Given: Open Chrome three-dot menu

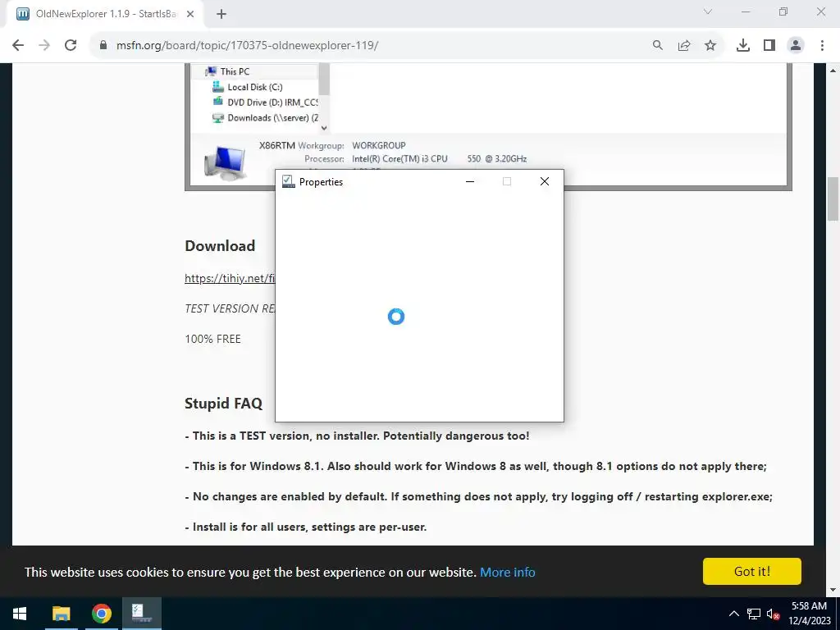Looking at the screenshot, I should [x=822, y=46].
